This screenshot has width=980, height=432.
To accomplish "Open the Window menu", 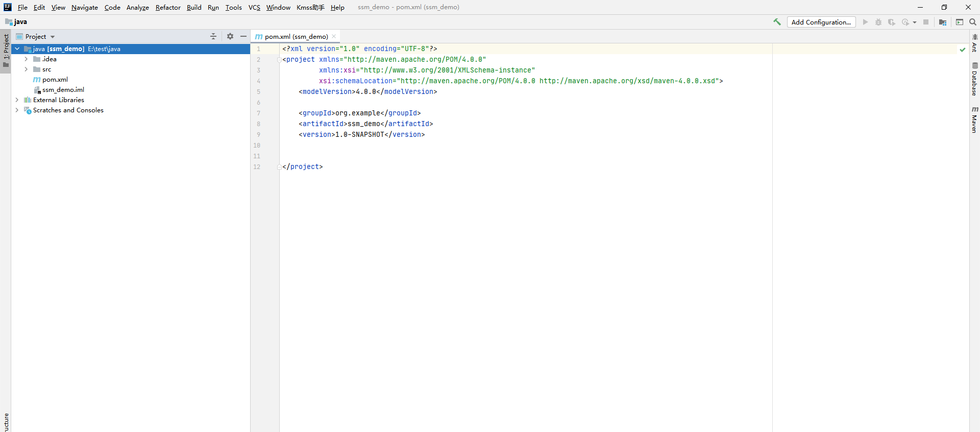I will click(278, 7).
